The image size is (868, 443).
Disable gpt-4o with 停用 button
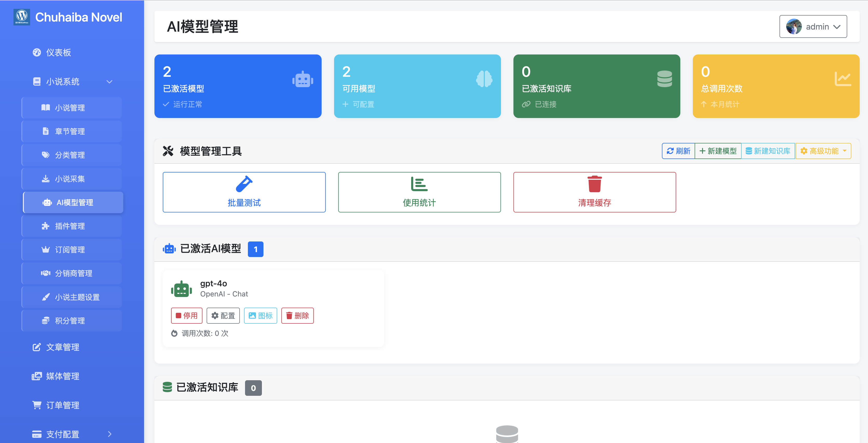[x=187, y=315]
